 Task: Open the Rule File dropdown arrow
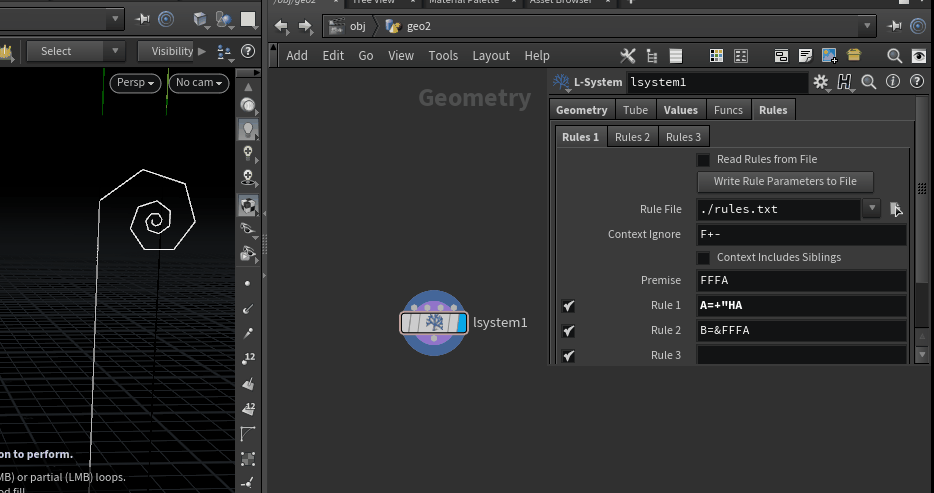click(x=872, y=208)
